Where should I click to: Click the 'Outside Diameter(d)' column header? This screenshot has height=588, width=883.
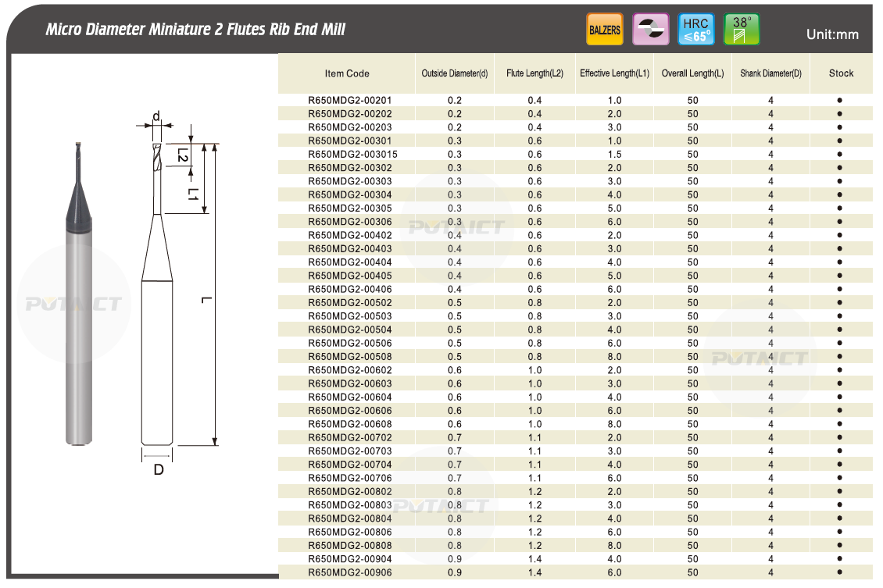[x=455, y=73]
